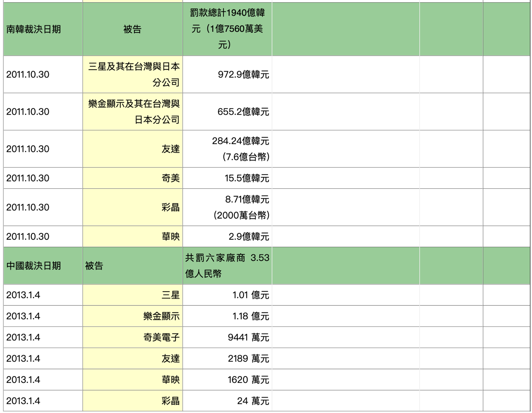532x413 pixels.
Task: Select the 南韓裁決日期 header cell
Action: (x=43, y=29)
